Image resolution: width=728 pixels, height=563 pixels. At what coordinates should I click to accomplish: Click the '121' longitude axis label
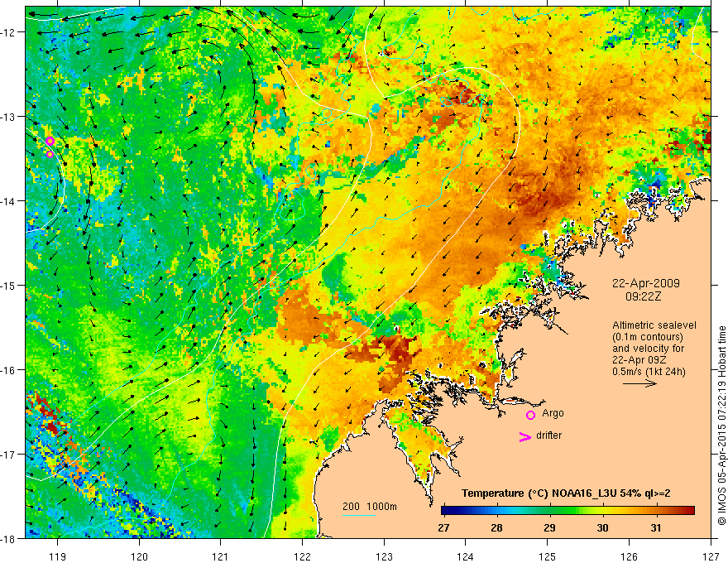tap(221, 556)
